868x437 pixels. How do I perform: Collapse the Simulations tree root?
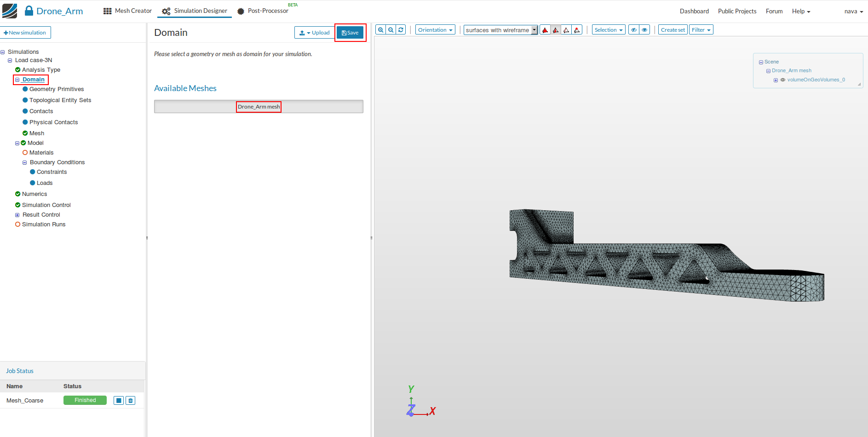coord(3,52)
